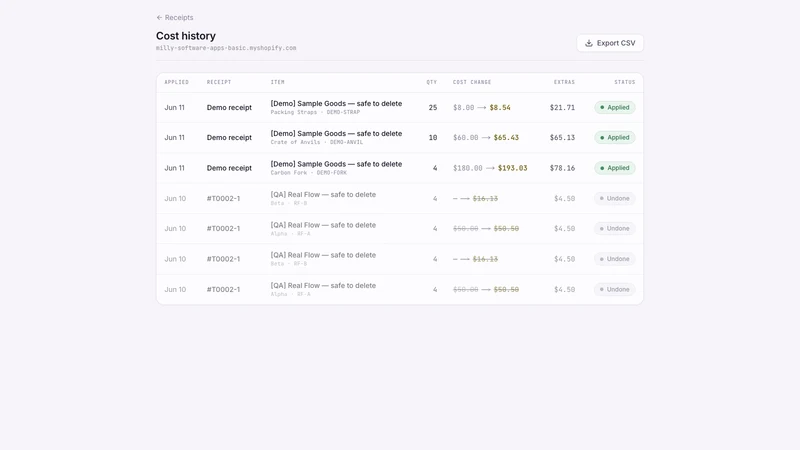Click the Applied badge in the Crate of Anvils row

(x=614, y=138)
